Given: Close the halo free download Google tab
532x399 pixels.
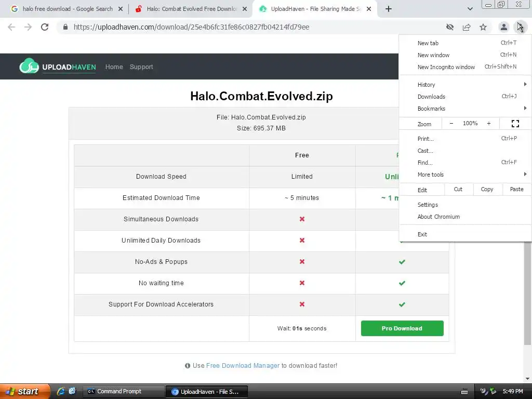Looking at the screenshot, I should [x=121, y=9].
